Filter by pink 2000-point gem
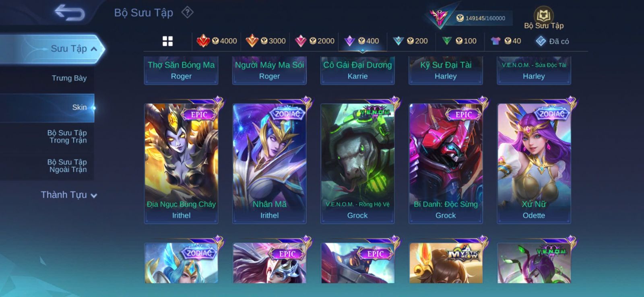644x297 pixels. (314, 41)
